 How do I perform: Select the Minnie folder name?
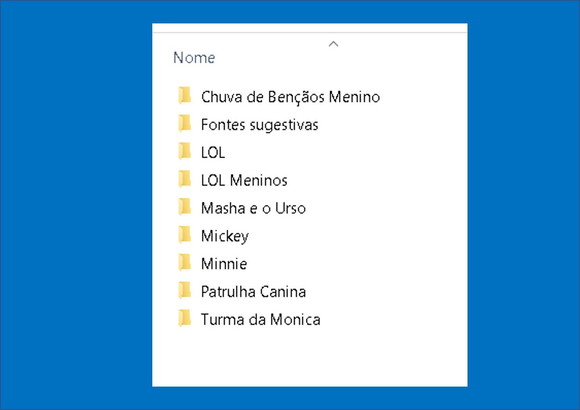point(224,264)
